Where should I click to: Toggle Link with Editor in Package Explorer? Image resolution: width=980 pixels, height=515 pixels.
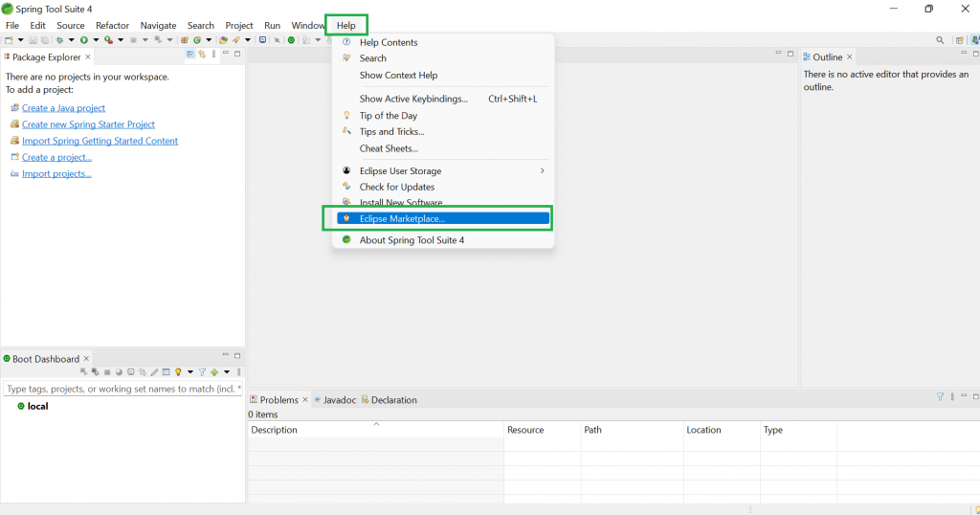click(x=202, y=55)
